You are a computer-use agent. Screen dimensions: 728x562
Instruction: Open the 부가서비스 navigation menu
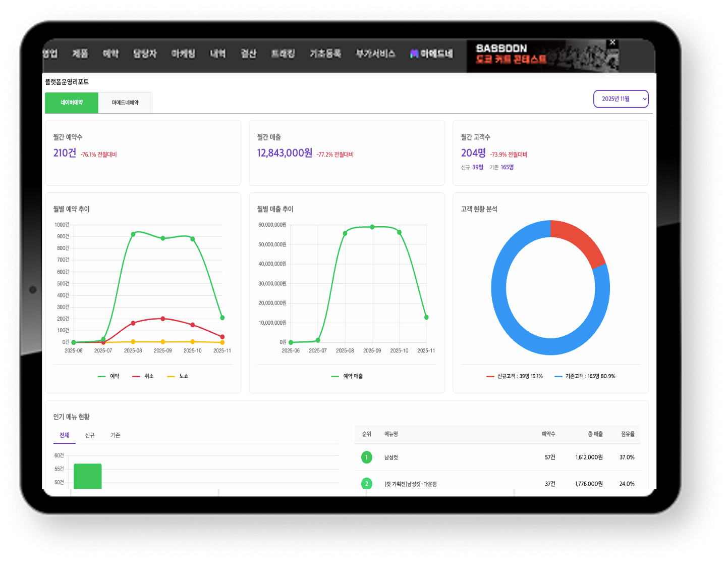click(375, 54)
